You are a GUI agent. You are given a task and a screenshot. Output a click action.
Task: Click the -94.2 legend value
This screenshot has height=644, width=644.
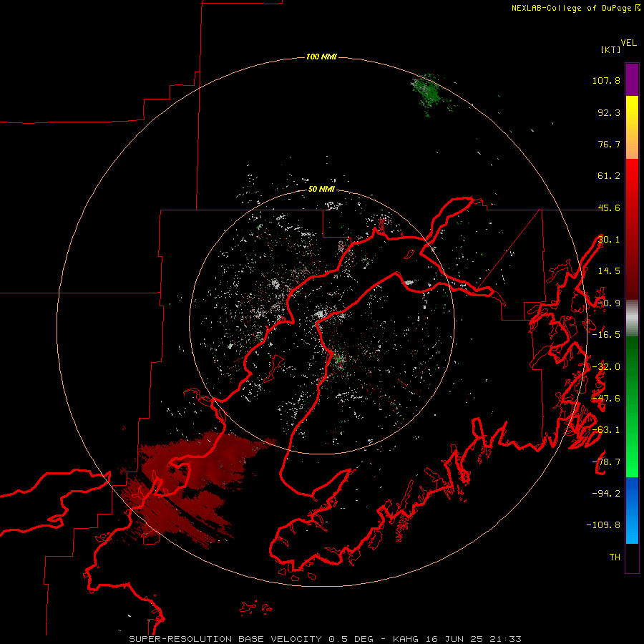606,494
